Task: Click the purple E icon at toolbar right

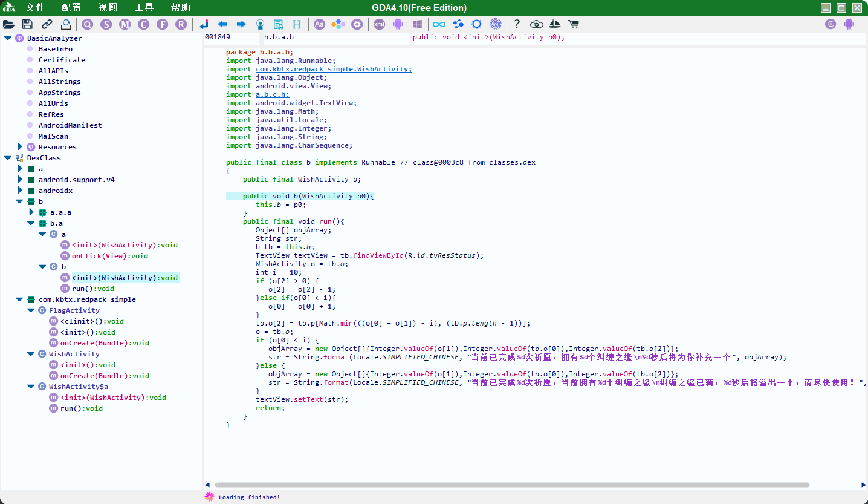Action: pos(831,24)
